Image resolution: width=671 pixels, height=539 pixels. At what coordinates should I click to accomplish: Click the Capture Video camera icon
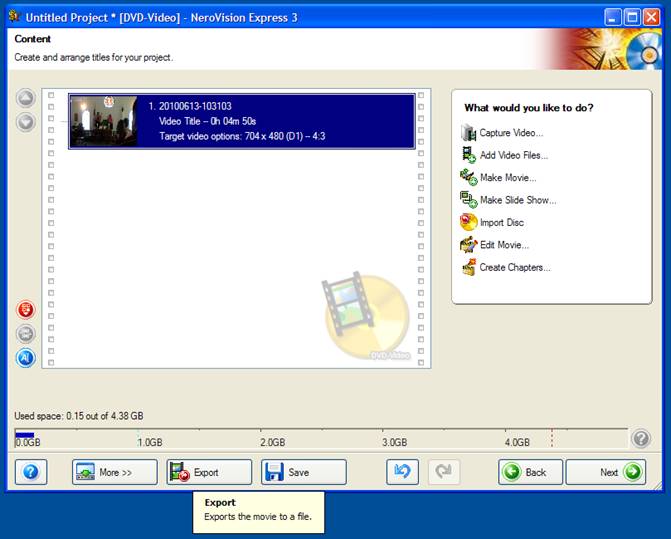469,133
